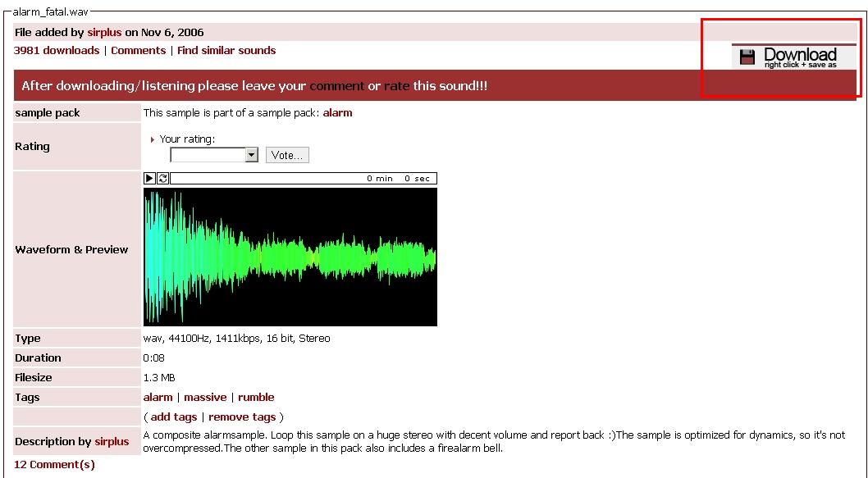
Task: Open the 12 Comment(s) link
Action: [x=54, y=465]
